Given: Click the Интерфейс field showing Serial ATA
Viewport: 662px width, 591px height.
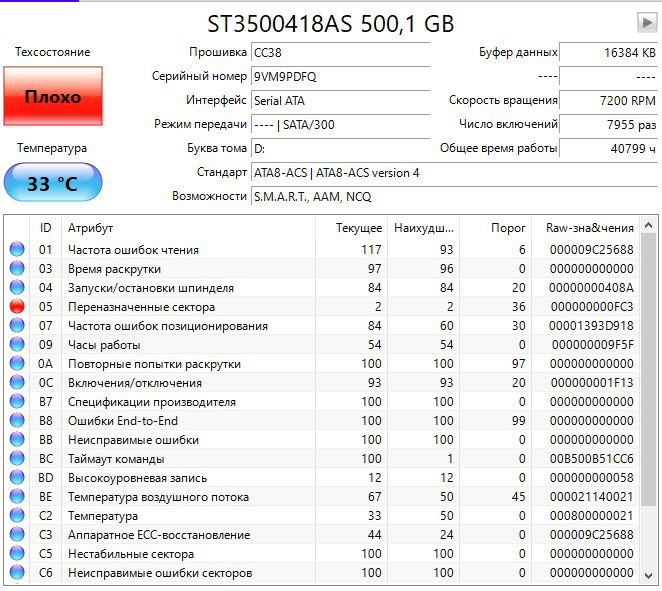Looking at the screenshot, I should (x=340, y=100).
